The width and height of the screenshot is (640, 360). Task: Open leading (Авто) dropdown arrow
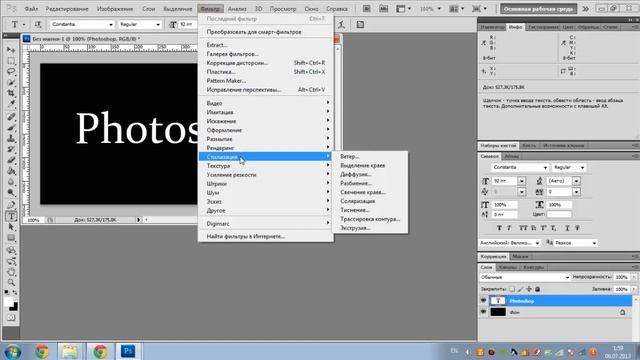[x=576, y=181]
